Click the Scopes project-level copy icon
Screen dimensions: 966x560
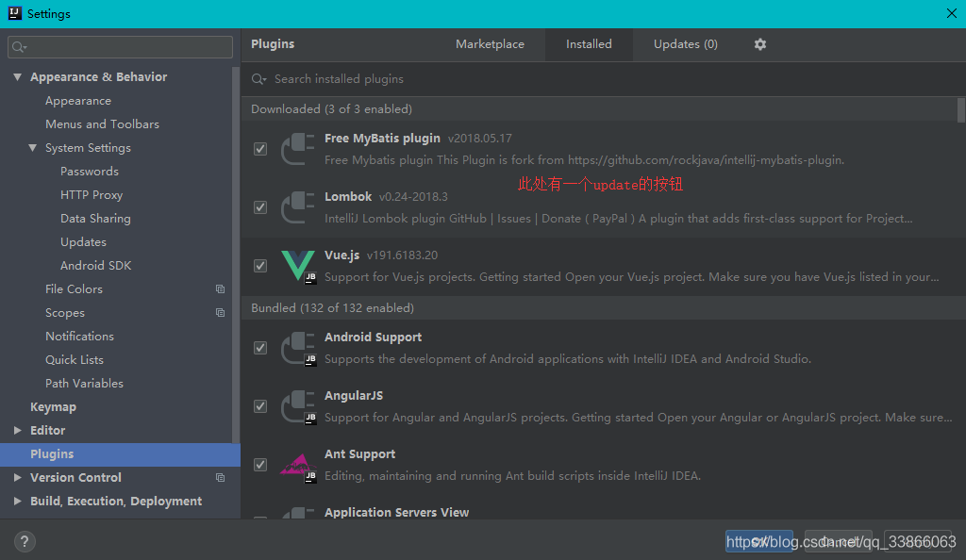click(x=220, y=313)
